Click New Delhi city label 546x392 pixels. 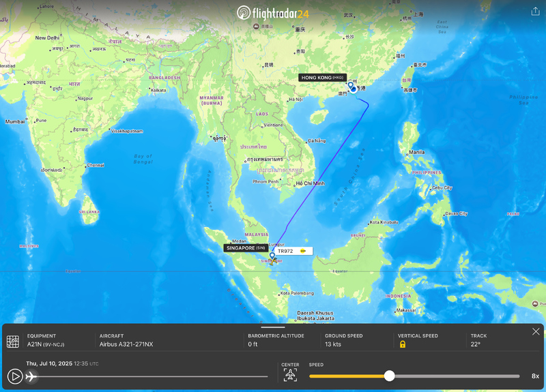point(47,37)
